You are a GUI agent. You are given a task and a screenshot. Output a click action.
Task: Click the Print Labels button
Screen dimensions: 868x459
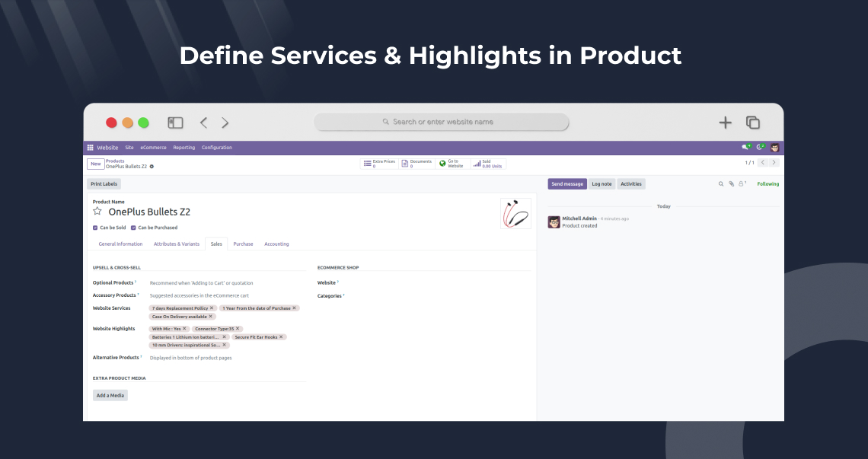[x=104, y=183]
